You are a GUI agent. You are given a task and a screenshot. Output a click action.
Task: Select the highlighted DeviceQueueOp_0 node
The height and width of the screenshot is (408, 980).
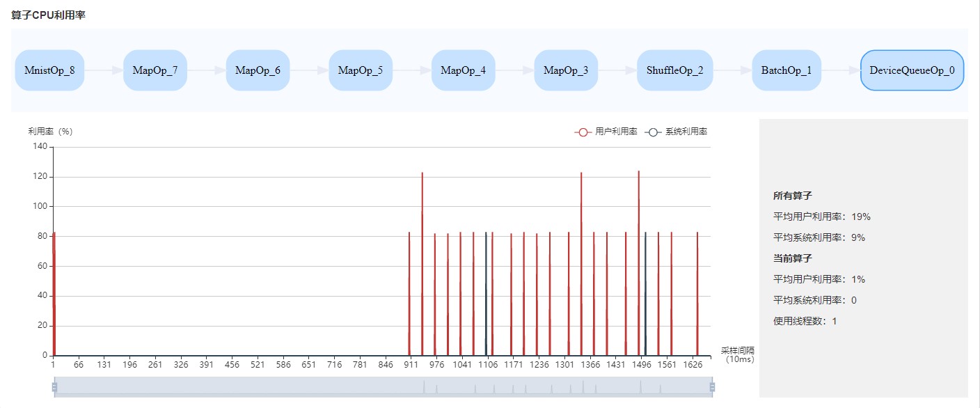[912, 70]
